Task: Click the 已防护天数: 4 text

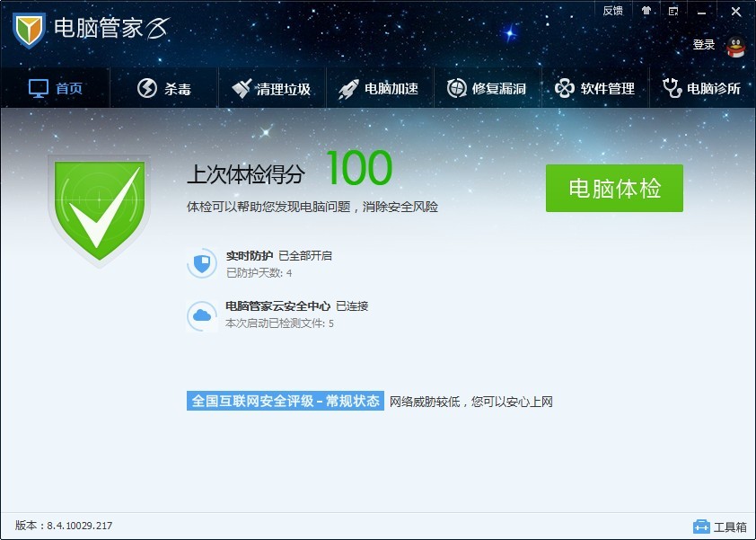Action: pyautogui.click(x=259, y=273)
